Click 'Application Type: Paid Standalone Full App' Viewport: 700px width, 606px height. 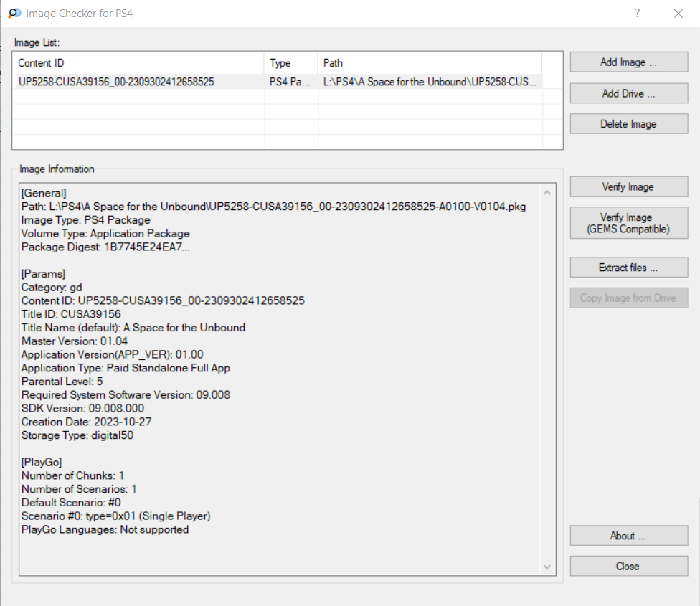pos(126,368)
